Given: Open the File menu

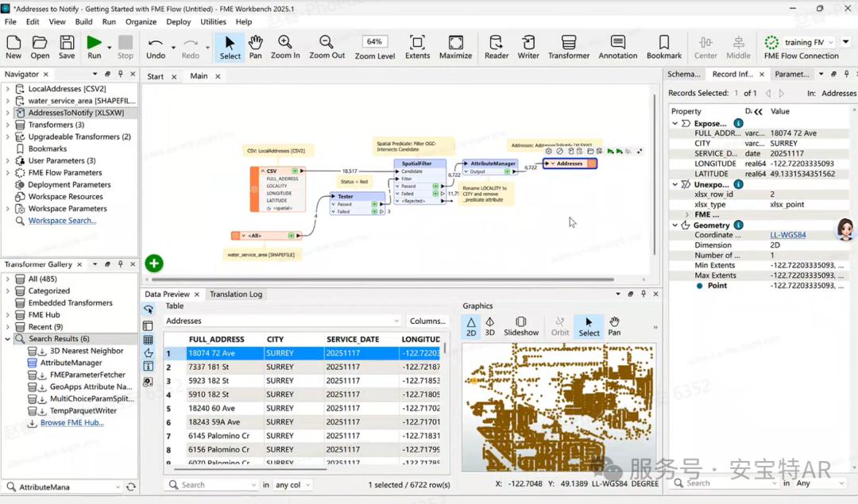Looking at the screenshot, I should (x=10, y=22).
